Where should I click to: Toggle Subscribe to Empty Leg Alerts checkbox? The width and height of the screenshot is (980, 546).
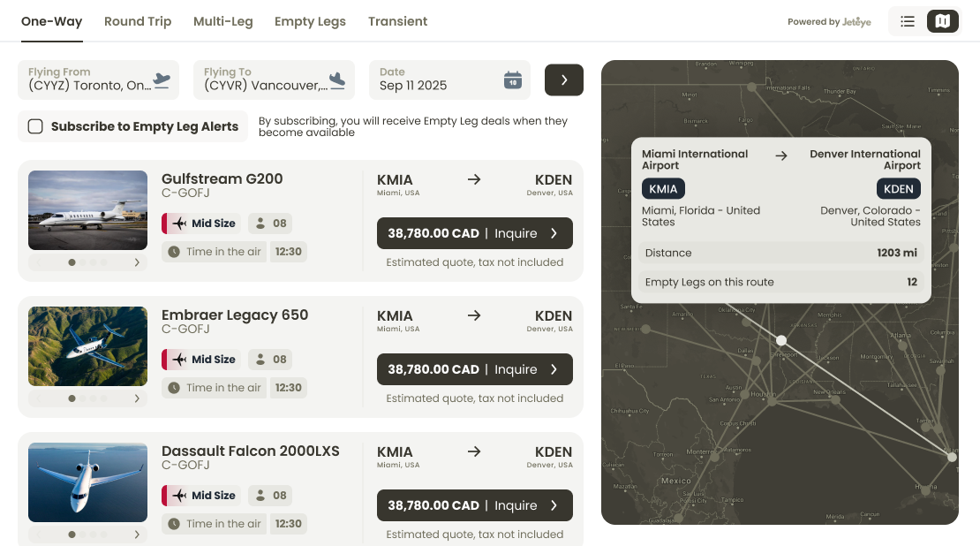point(35,126)
